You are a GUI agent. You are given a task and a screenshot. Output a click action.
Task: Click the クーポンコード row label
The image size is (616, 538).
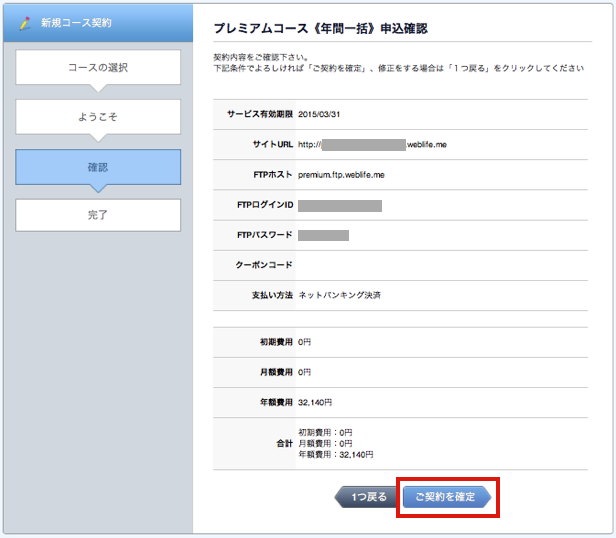258,266
